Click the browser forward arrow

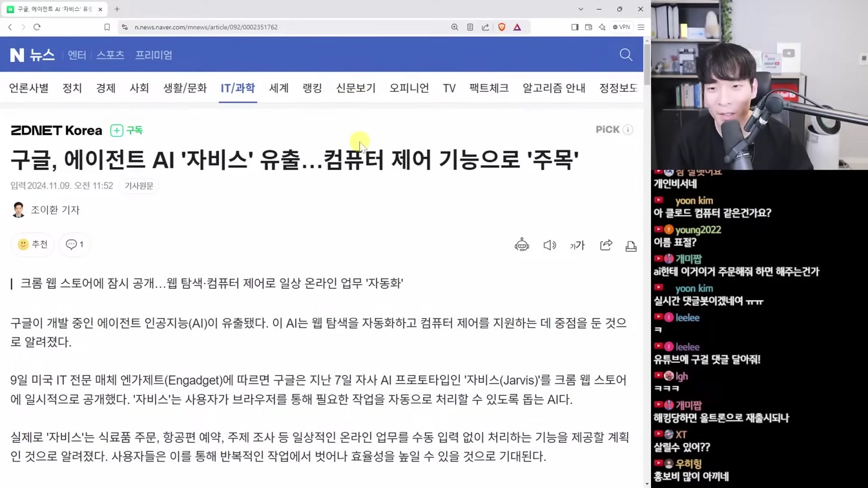click(x=23, y=27)
